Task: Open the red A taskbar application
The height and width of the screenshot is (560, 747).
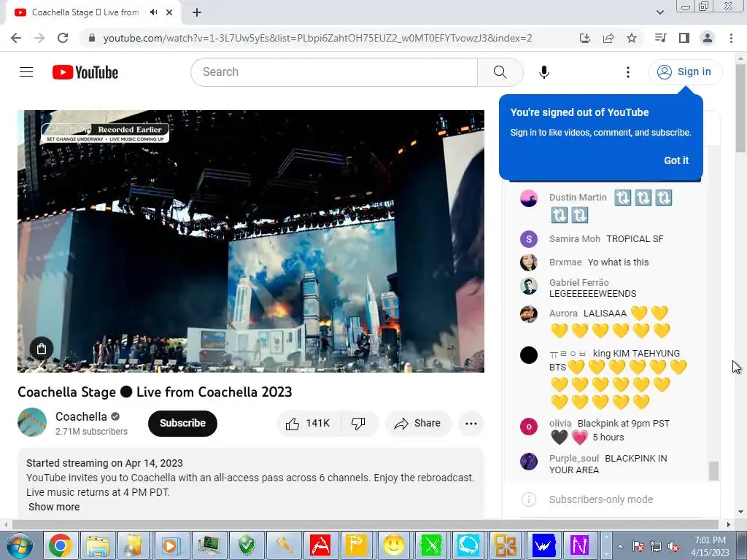Action: 320,545
